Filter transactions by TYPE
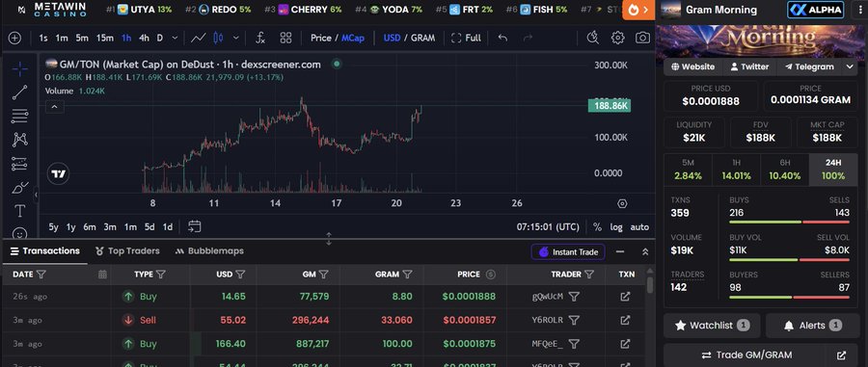 click(160, 275)
